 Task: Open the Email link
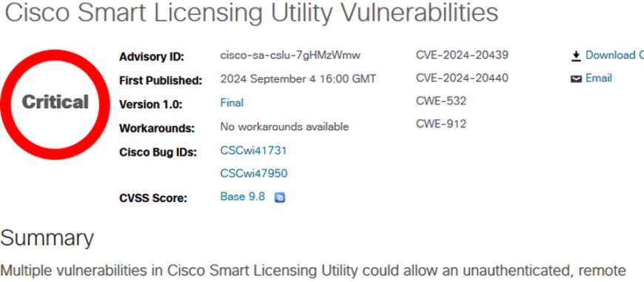(598, 78)
